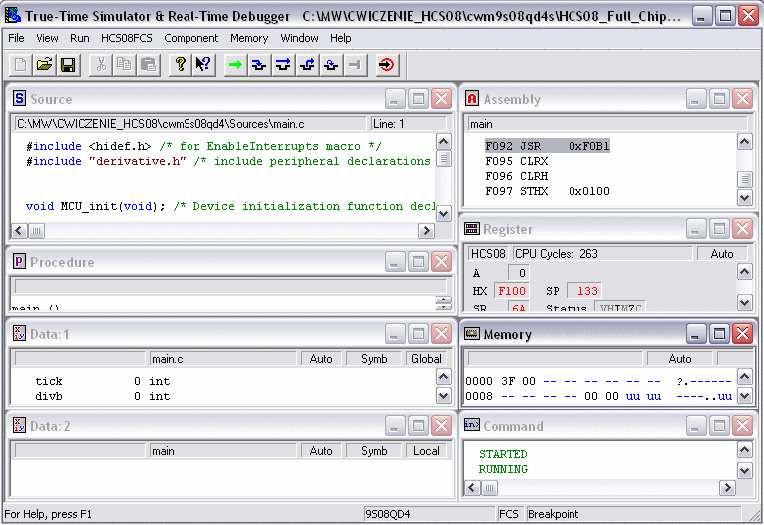Click the Data:2 window icon
Screen dimensions: 764x525
click(19, 425)
